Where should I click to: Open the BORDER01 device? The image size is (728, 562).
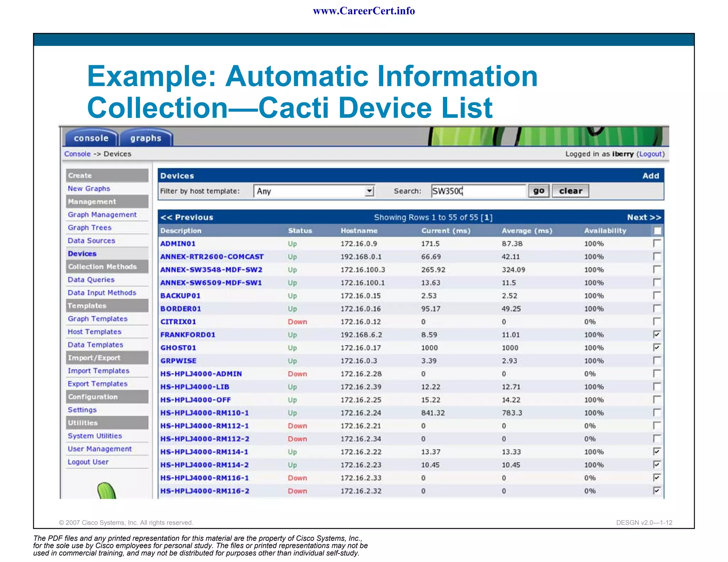point(181,309)
